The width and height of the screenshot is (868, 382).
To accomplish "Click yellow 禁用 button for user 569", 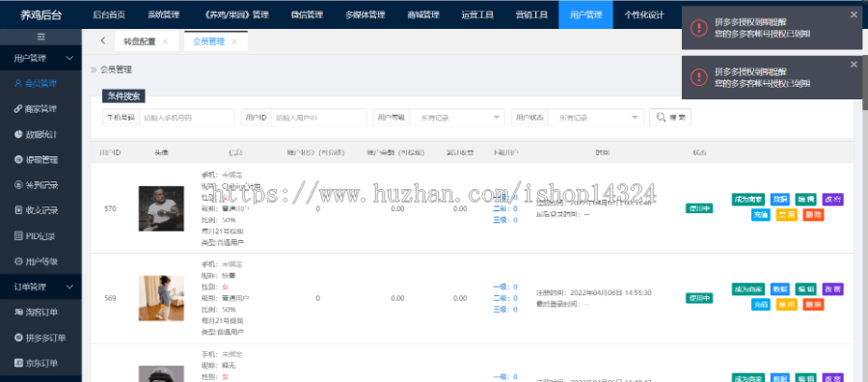I will pyautogui.click(x=786, y=304).
